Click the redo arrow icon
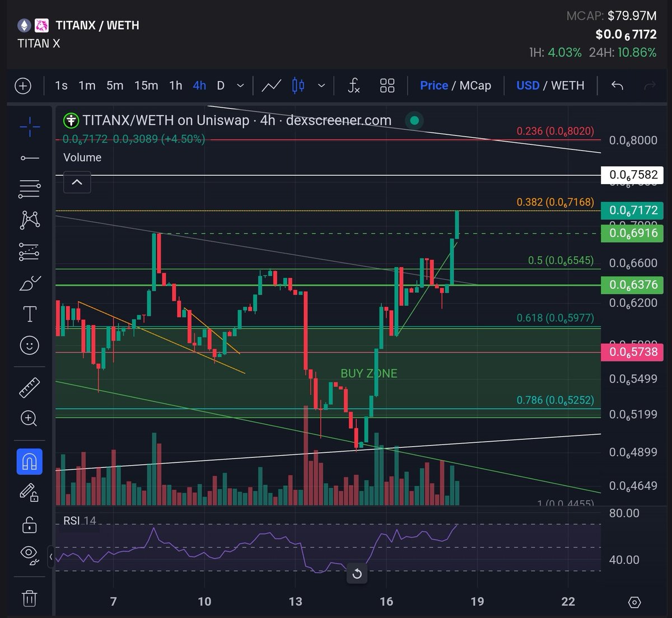 (650, 86)
